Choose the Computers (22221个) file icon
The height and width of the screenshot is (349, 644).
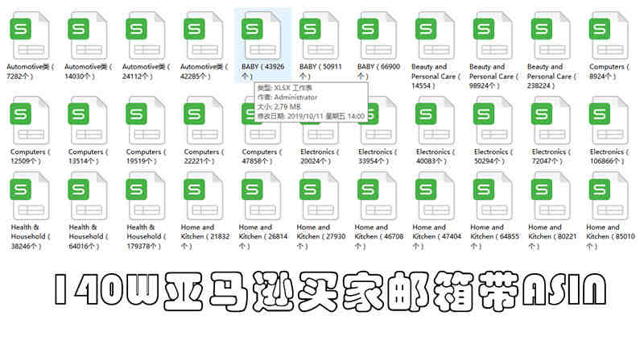[204, 120]
